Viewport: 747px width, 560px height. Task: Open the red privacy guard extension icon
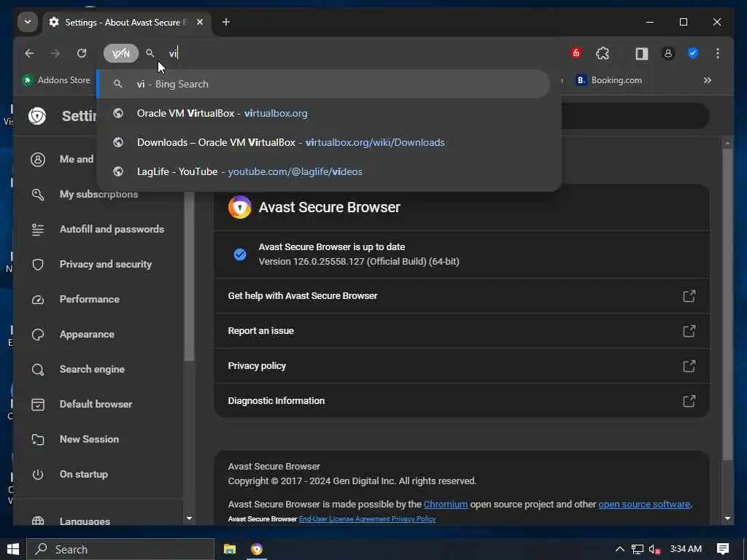tap(576, 53)
